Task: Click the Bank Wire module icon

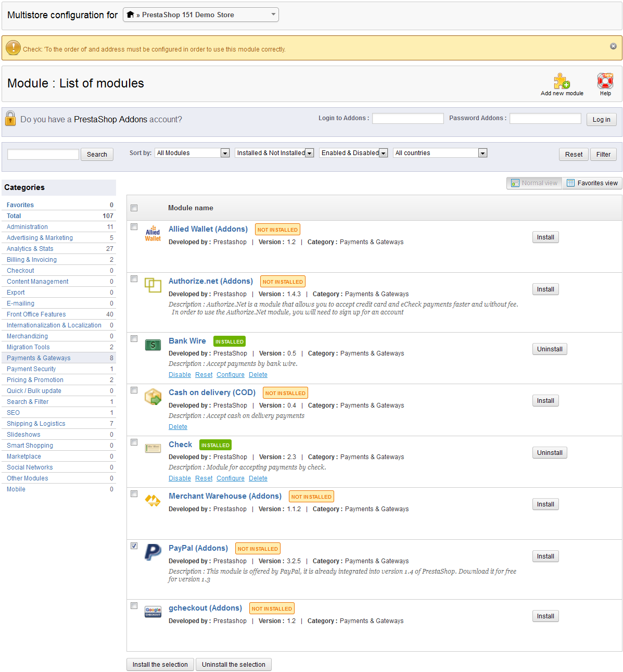Action: coord(152,345)
